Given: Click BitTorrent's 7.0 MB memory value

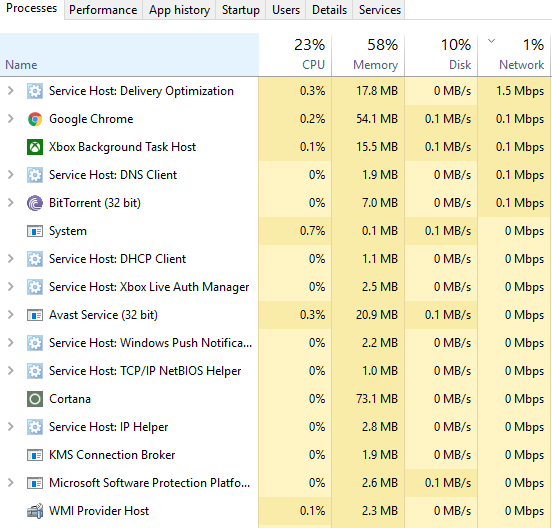Looking at the screenshot, I should click(x=380, y=203).
